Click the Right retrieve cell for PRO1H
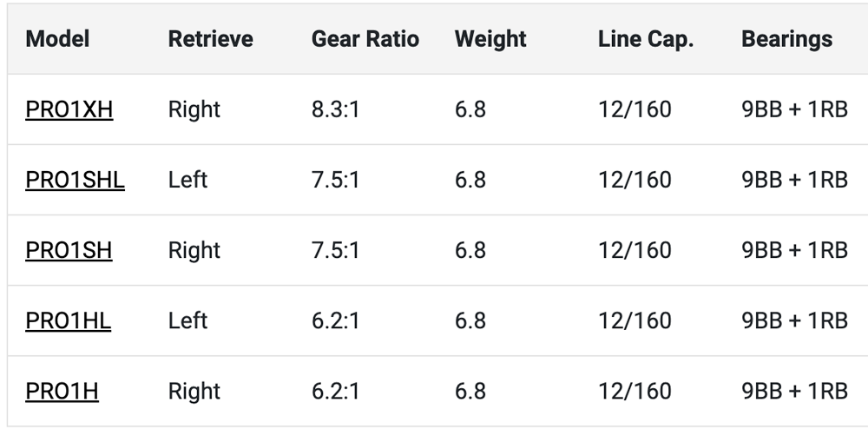868x429 pixels. coord(194,391)
